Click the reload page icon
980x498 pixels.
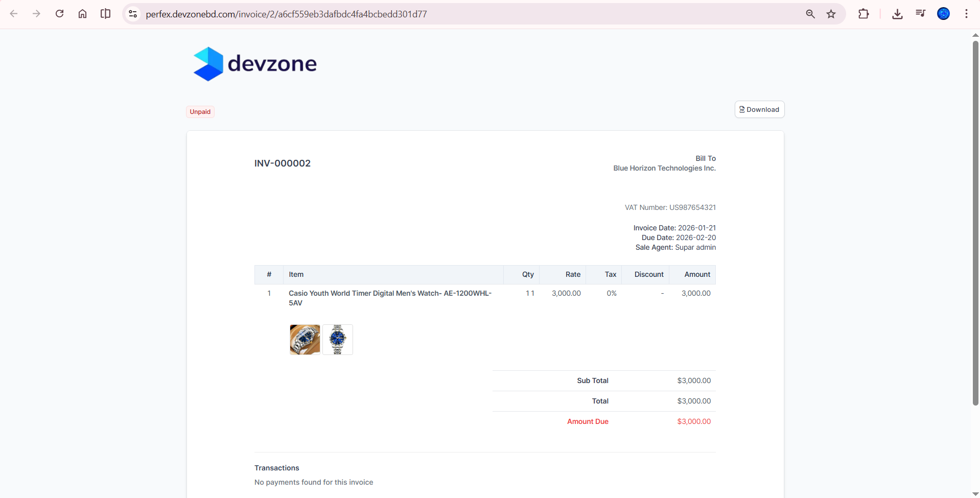pyautogui.click(x=59, y=14)
